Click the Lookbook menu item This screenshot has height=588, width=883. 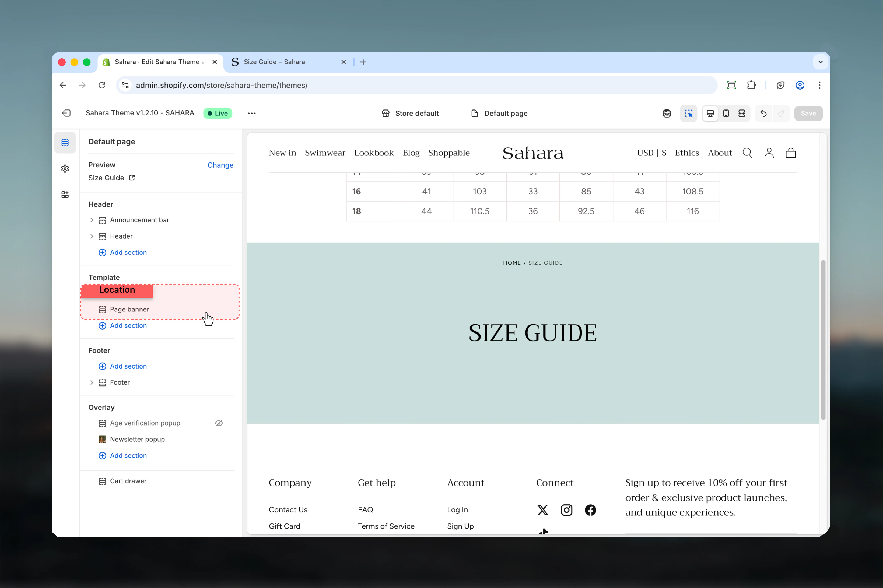click(x=374, y=153)
